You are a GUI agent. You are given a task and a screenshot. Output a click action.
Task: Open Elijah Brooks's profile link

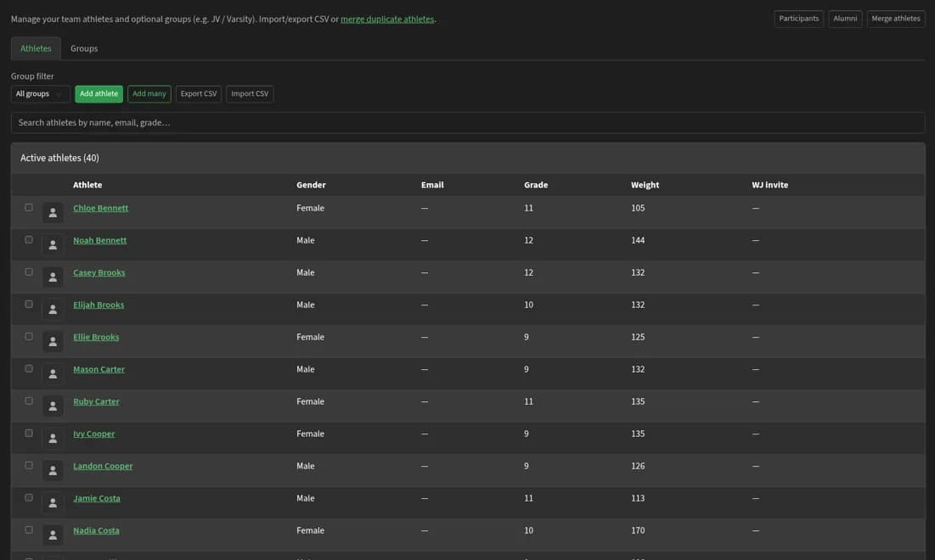click(99, 305)
